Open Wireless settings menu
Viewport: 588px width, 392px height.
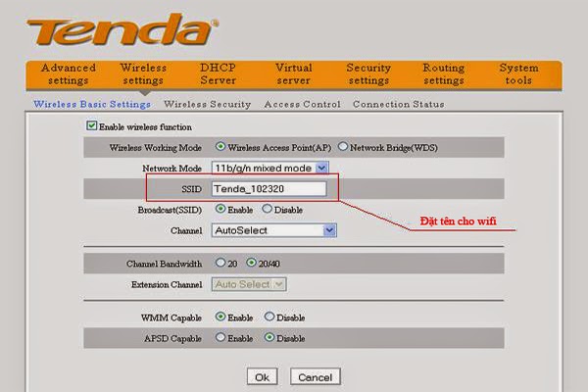pyautogui.click(x=143, y=73)
